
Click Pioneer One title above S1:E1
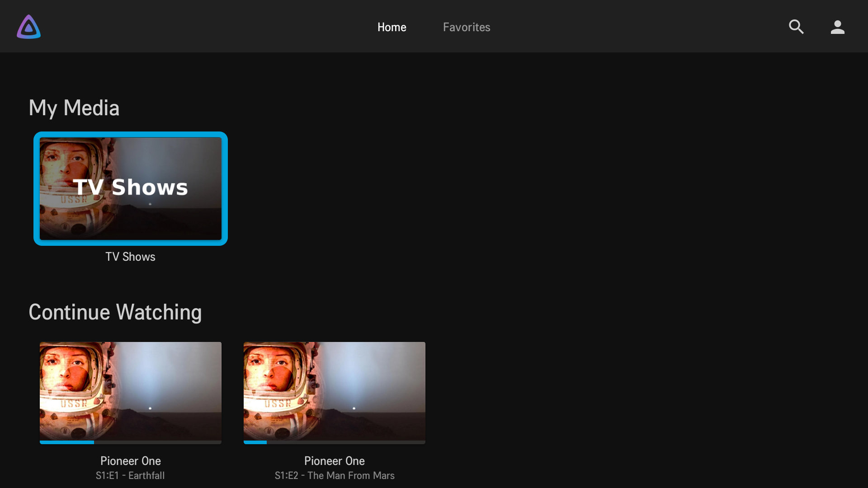[130, 461]
